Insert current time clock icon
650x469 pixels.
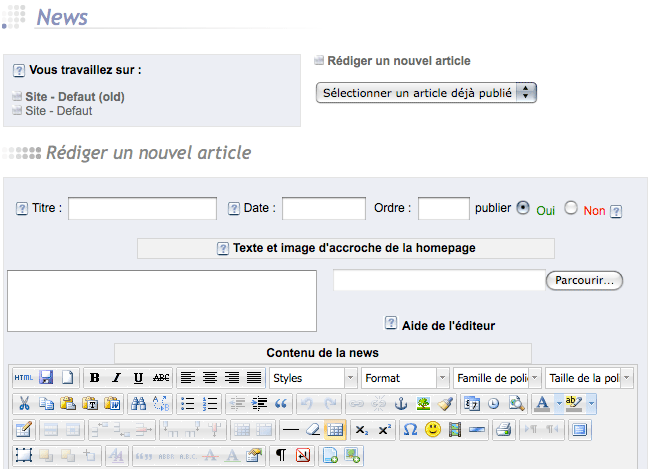(x=494, y=403)
